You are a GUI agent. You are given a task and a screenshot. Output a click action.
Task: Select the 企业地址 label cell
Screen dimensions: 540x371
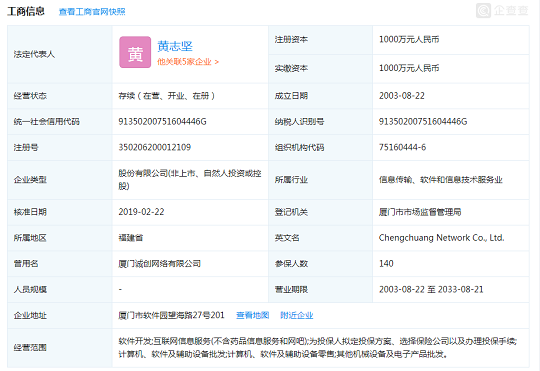pos(60,316)
